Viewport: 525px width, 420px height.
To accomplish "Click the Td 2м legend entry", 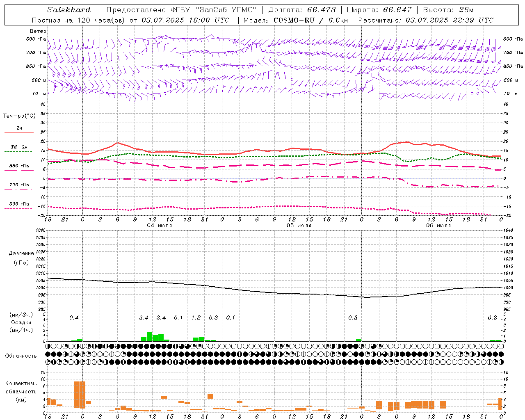I will [19, 147].
